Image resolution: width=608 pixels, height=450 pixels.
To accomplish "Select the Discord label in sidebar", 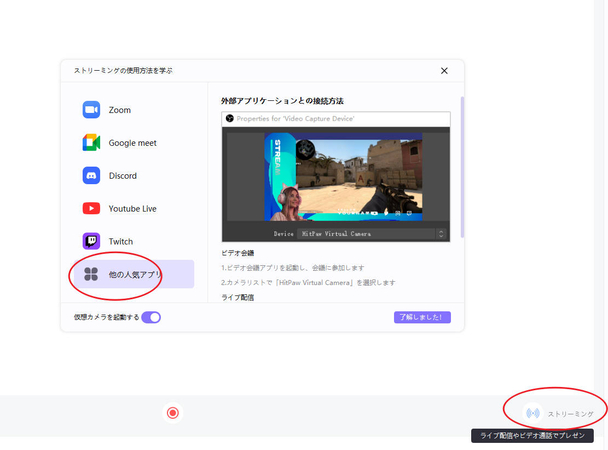I will 123,176.
